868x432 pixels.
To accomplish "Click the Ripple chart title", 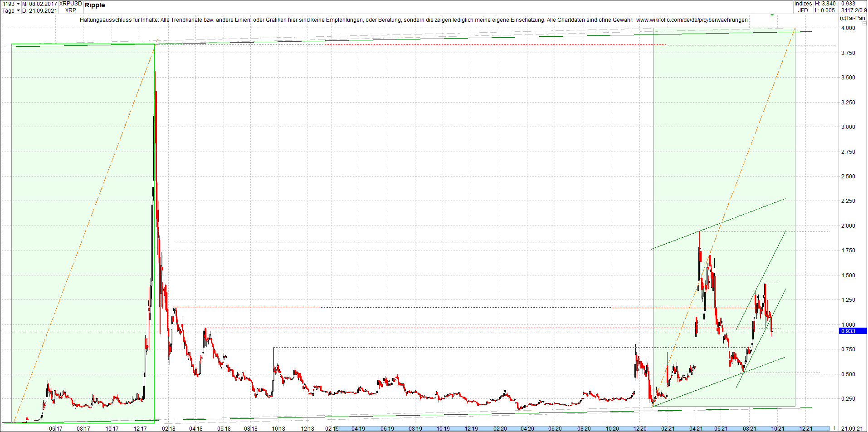I will point(95,5).
